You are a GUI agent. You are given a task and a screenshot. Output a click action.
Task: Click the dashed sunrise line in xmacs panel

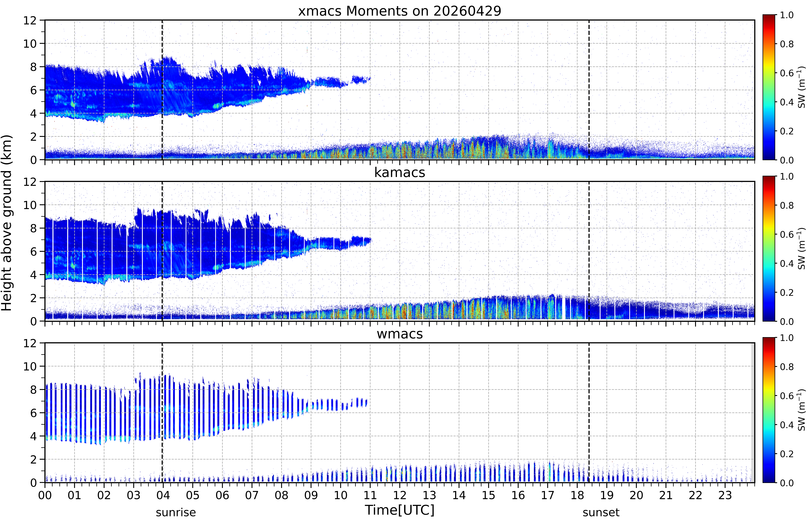coord(162,90)
